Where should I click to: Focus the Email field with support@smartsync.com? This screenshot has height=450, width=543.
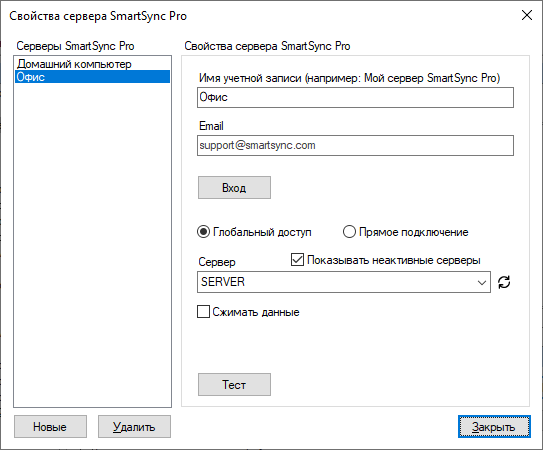pyautogui.click(x=355, y=145)
